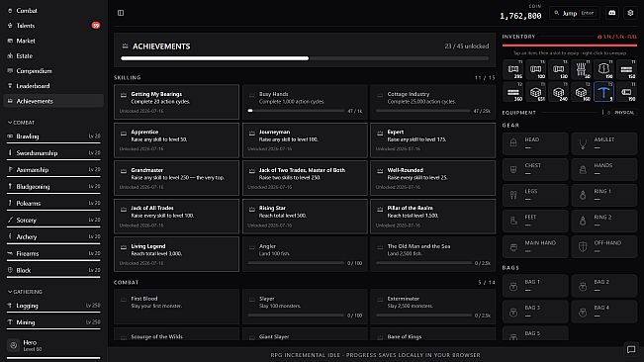Click the Ring 2 gear slot
The height and width of the screenshot is (362, 644).
point(604,221)
